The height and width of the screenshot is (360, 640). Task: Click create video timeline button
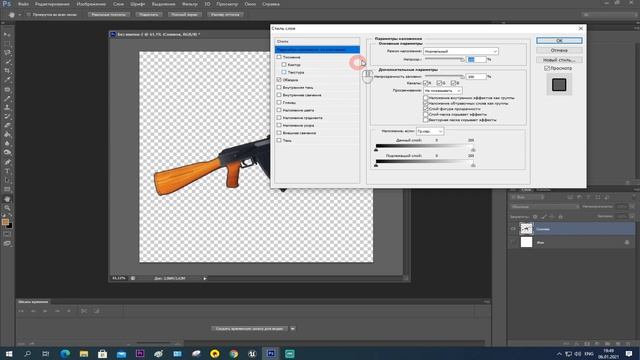(x=250, y=329)
